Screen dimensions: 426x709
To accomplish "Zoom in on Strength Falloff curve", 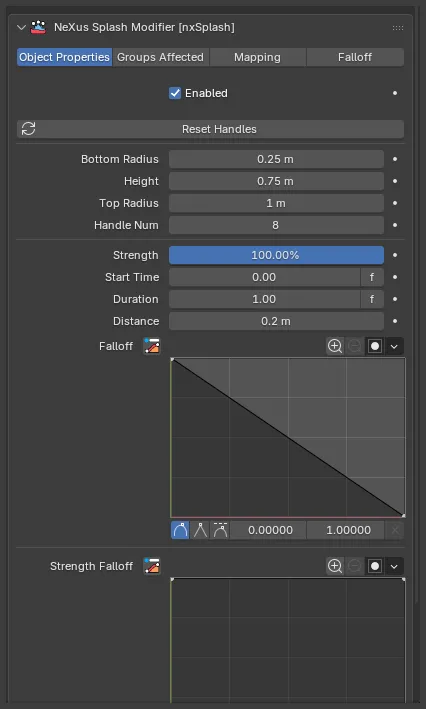I will [x=335, y=566].
